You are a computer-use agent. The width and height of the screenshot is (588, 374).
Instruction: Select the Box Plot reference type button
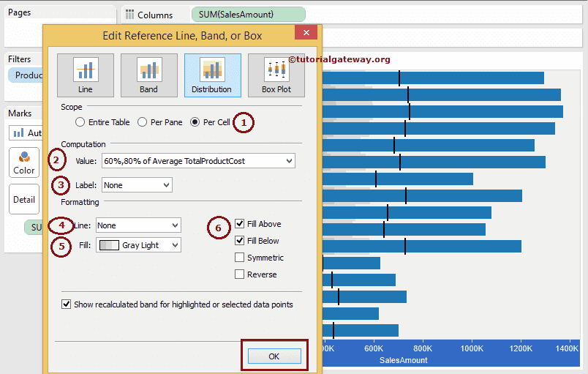click(x=276, y=75)
